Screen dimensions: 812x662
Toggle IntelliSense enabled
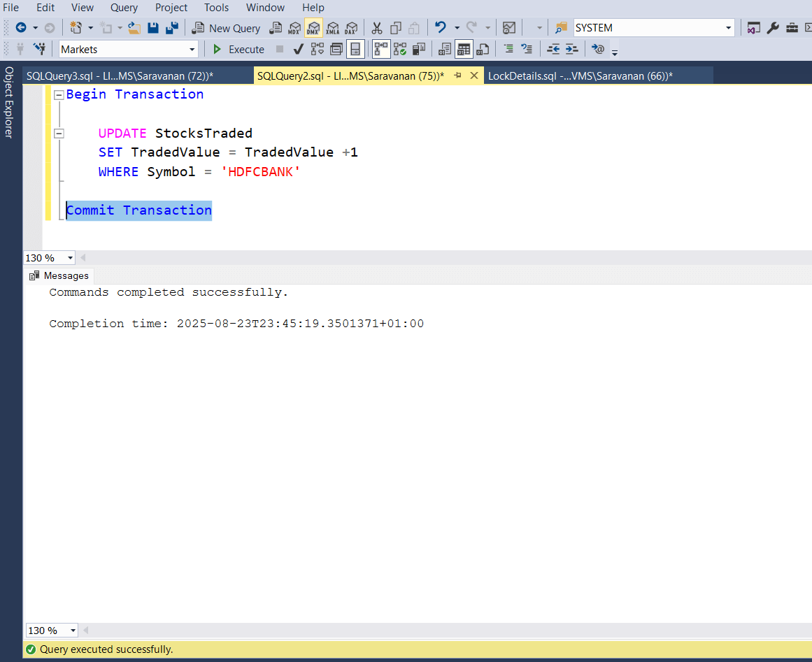click(x=355, y=49)
